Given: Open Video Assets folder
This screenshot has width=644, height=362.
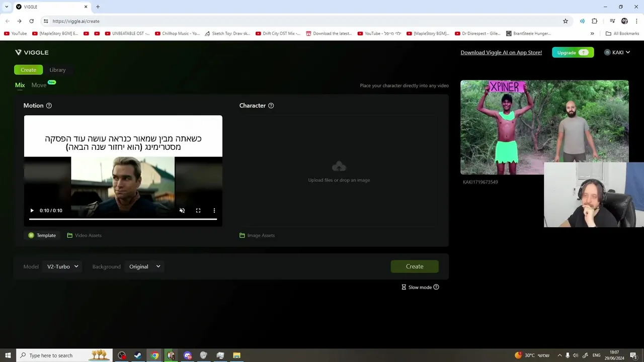Looking at the screenshot, I should point(84,235).
